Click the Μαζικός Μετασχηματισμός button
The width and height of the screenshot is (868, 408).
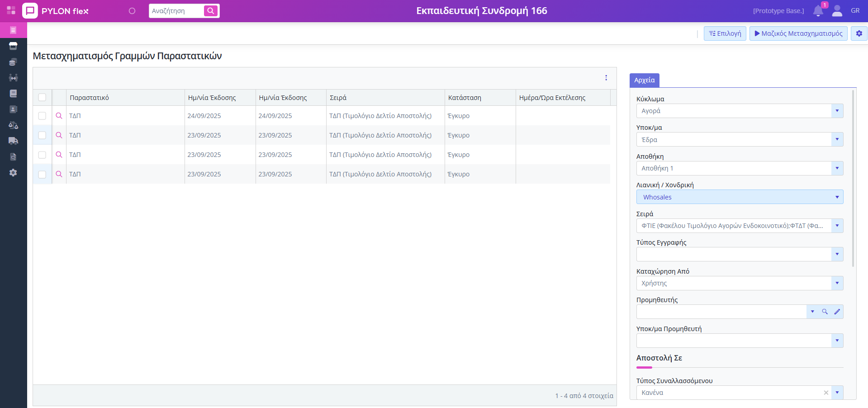pyautogui.click(x=798, y=33)
